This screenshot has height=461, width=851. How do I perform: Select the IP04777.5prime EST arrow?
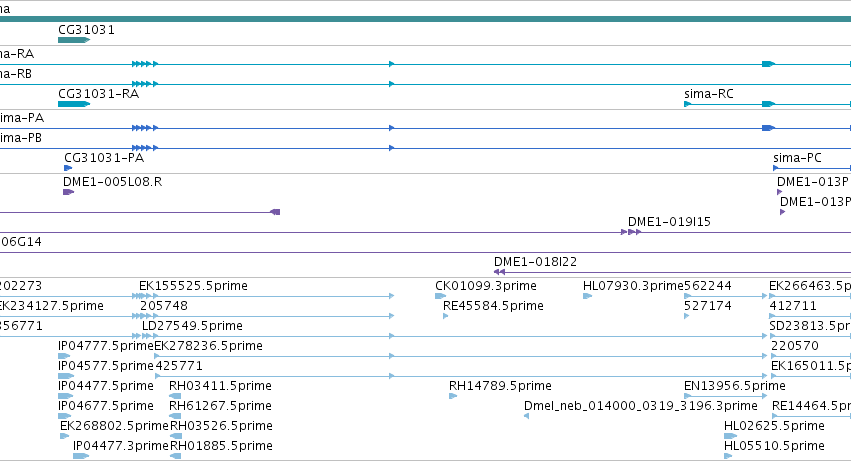pyautogui.click(x=64, y=356)
